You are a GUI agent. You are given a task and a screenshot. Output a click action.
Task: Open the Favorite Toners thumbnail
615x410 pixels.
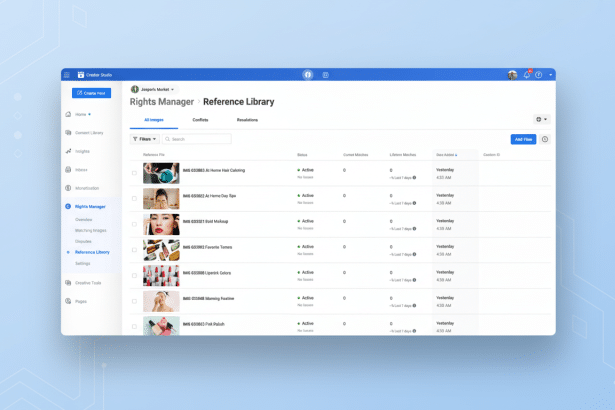[x=161, y=250]
